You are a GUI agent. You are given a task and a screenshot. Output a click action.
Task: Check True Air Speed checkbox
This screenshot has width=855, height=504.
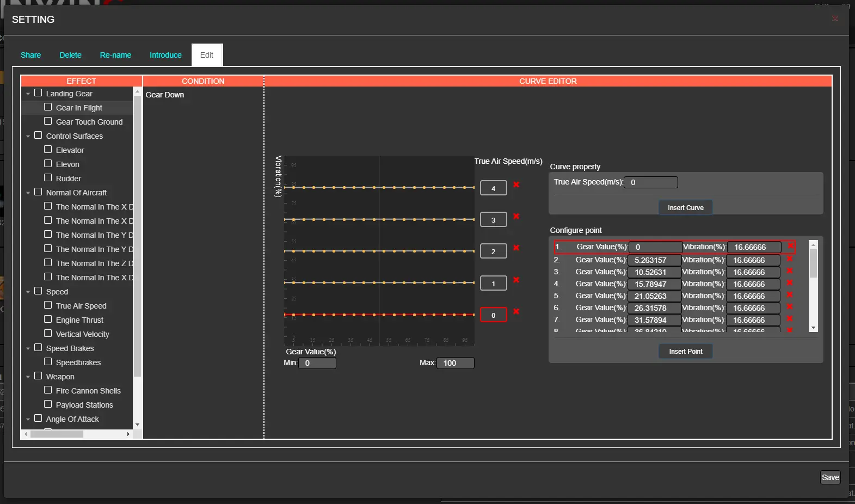point(48,305)
